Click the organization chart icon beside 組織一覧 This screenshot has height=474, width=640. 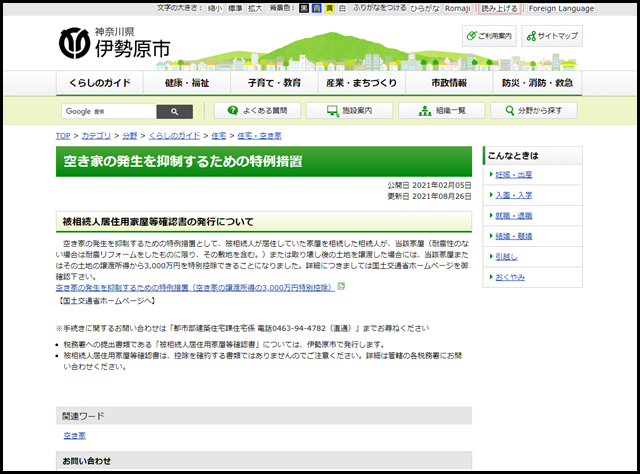(425, 111)
